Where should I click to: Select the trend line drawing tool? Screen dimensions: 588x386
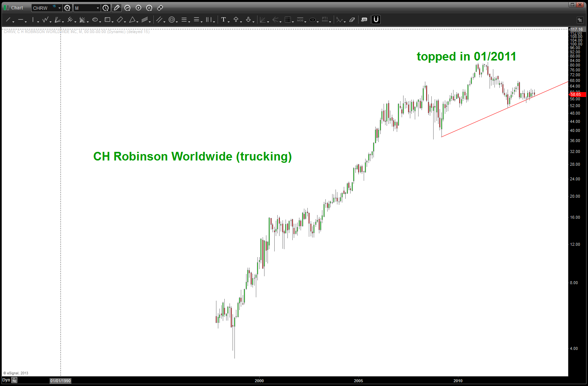8,20
